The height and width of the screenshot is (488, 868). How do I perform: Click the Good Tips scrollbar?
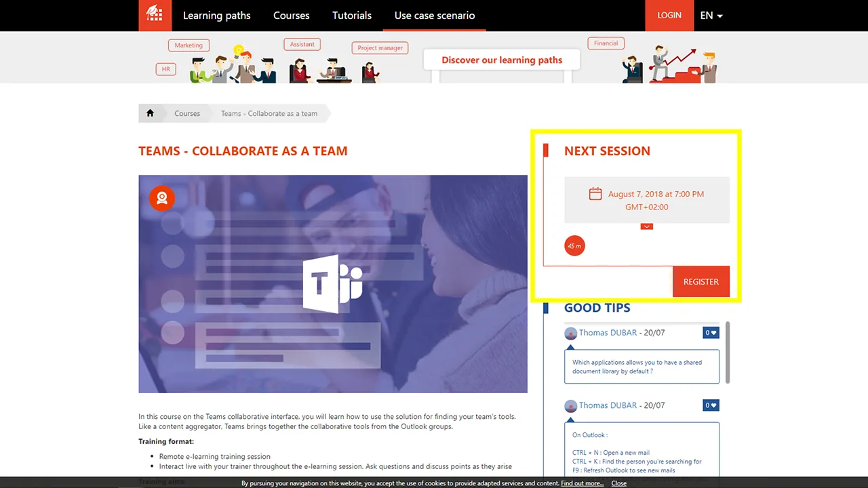pos(728,352)
